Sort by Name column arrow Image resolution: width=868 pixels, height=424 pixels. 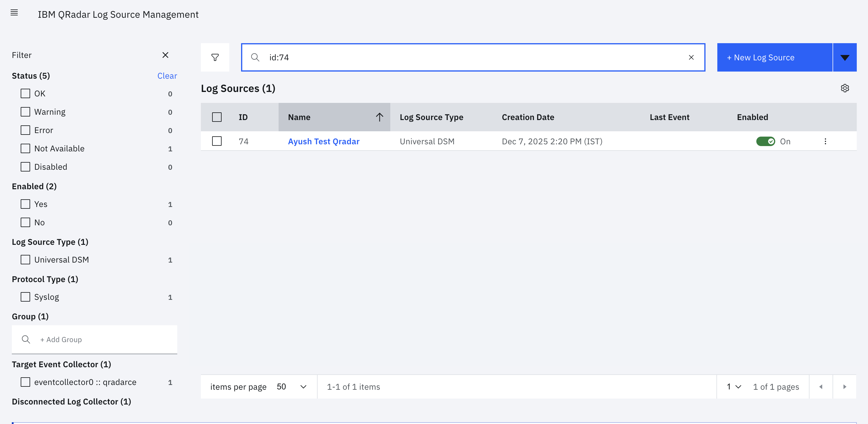tap(379, 117)
